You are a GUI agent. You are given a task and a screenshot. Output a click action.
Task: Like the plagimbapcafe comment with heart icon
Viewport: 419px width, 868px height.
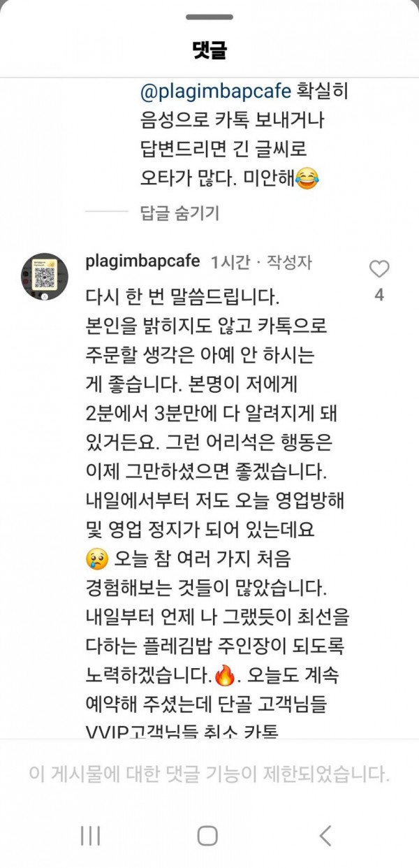[x=379, y=269]
